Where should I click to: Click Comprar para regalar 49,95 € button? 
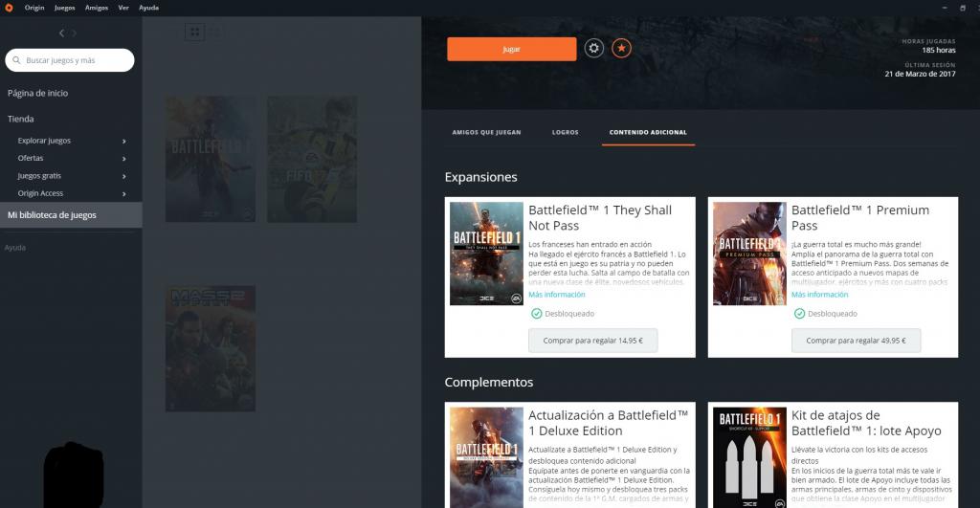(856, 341)
